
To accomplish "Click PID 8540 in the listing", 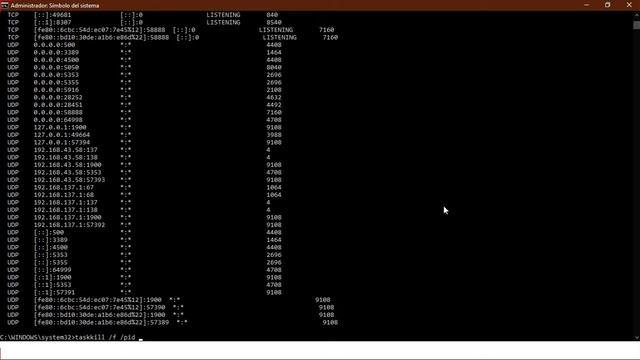I will pos(274,22).
